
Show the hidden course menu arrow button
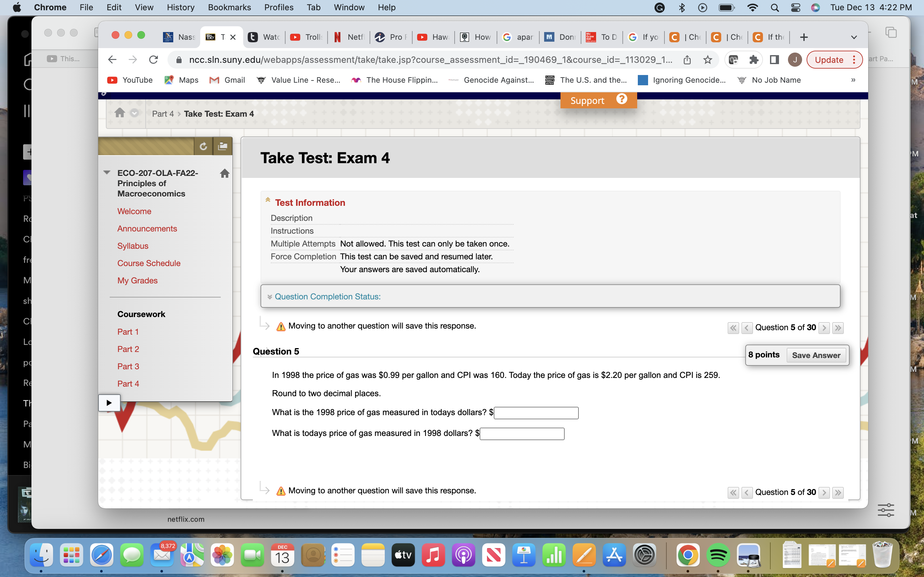tap(109, 403)
